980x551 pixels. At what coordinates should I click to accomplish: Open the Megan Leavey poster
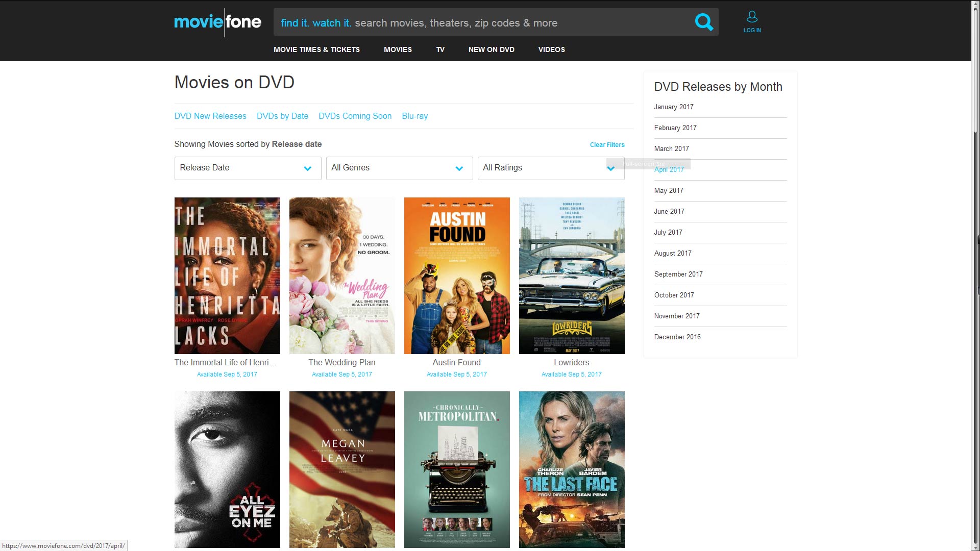coord(342,469)
